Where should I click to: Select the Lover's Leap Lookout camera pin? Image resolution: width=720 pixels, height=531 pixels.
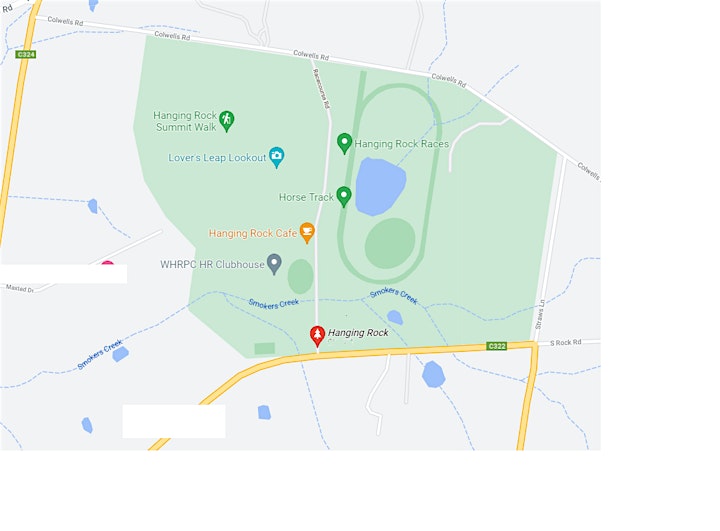point(276,157)
